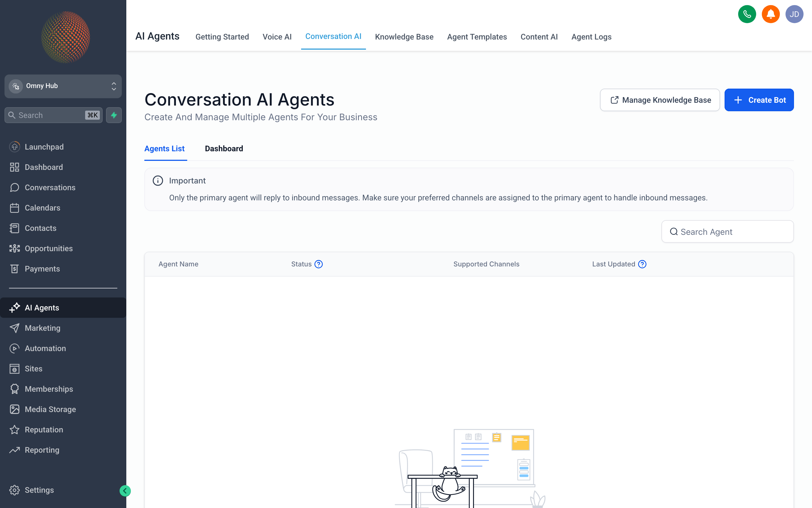Select the Conversation AI tab
The height and width of the screenshot is (508, 812).
pos(333,37)
